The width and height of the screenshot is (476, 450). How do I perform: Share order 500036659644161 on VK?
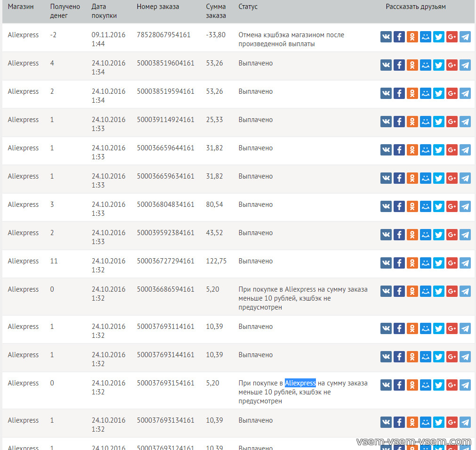(x=386, y=150)
